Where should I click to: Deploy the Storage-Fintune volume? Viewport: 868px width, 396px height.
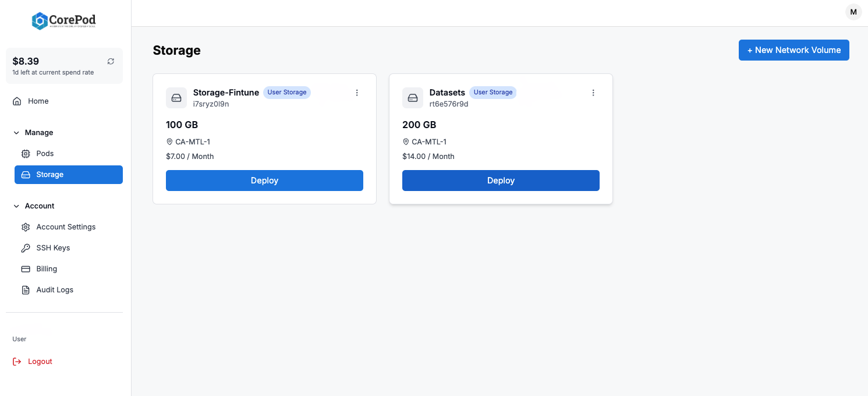(x=264, y=181)
